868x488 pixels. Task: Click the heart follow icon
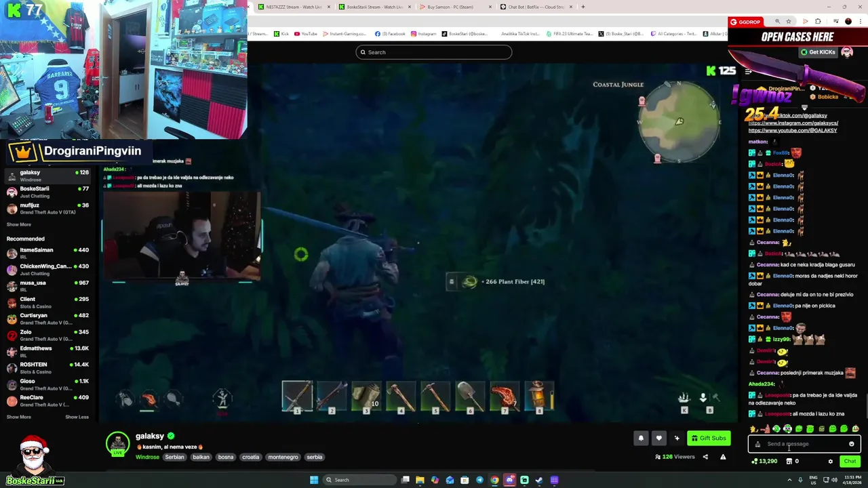click(x=658, y=438)
